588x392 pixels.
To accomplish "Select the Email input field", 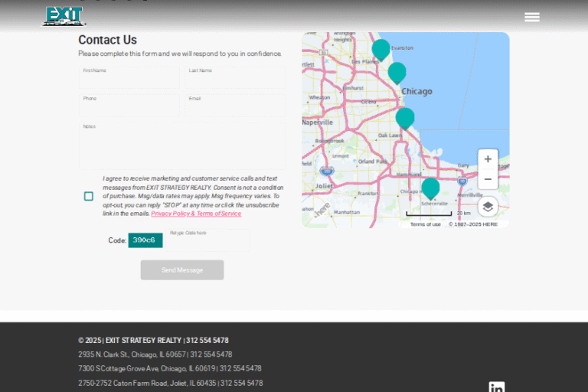I will coord(234,106).
